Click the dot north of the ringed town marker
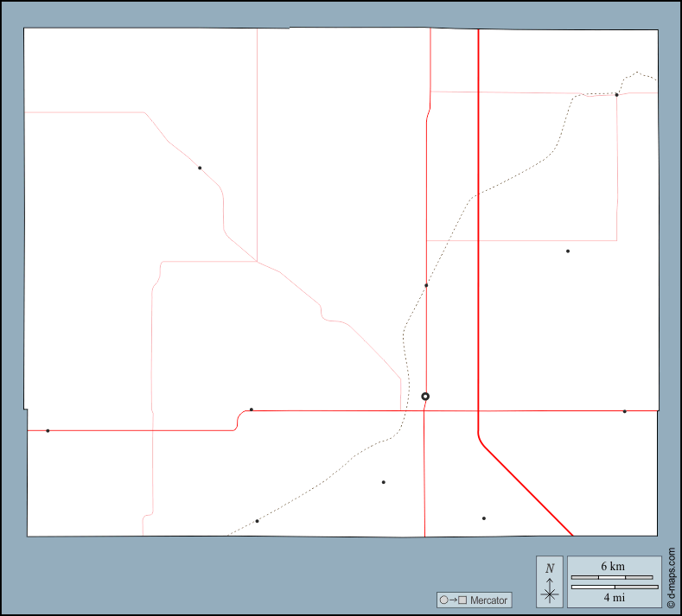 [426, 285]
